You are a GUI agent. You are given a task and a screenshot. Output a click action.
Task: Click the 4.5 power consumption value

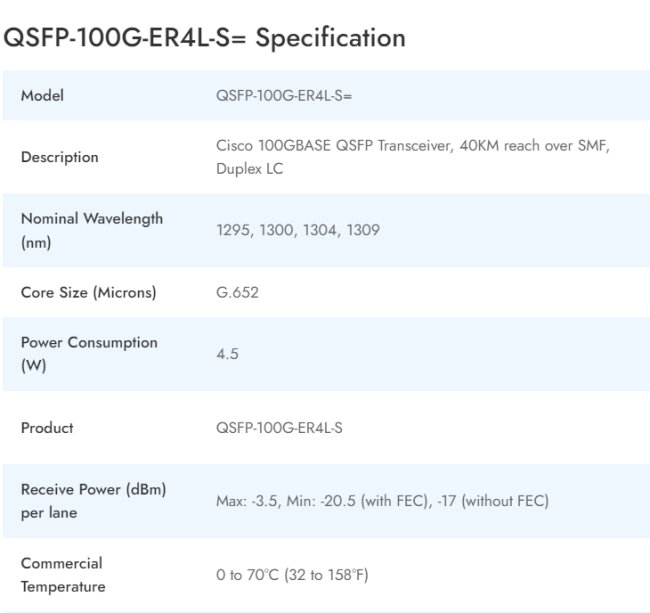[x=226, y=354]
